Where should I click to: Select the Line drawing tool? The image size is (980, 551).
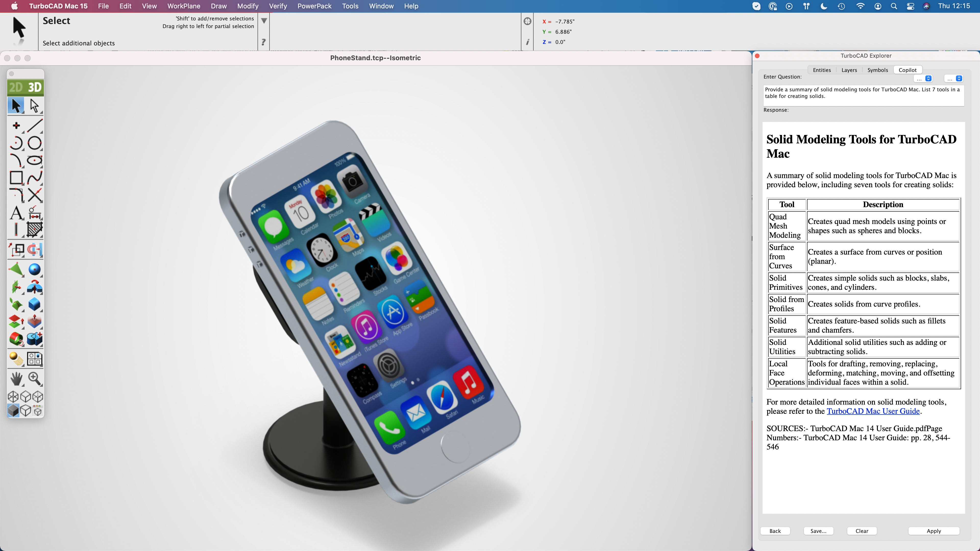(x=35, y=125)
